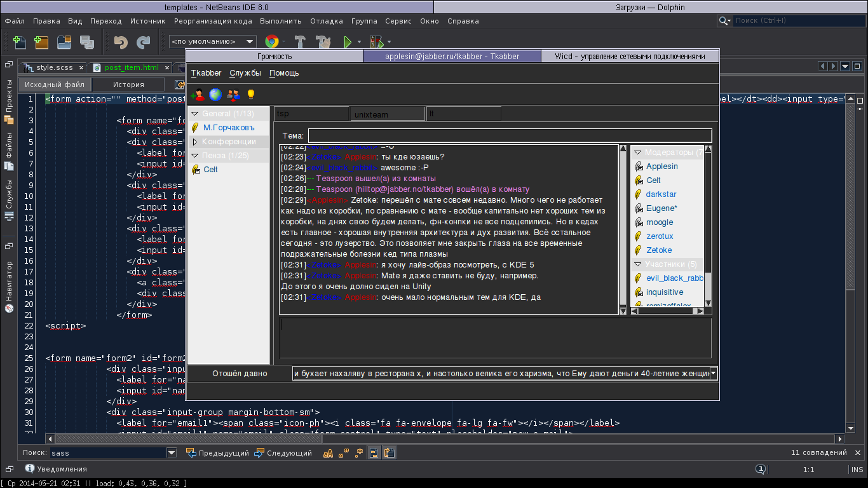Screen dimensions: 868x488
Task: Click the Redo arrow in NetBeans toolbar
Action: pos(144,42)
